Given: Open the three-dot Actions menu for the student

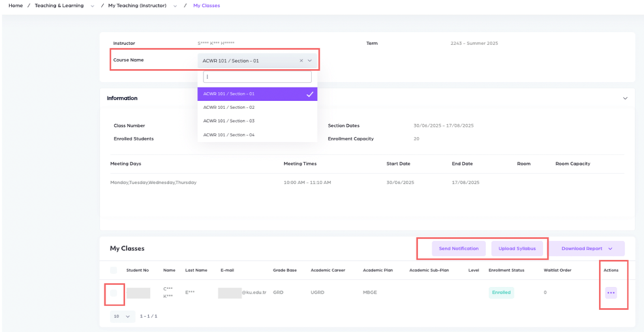Looking at the screenshot, I should pos(611,292).
